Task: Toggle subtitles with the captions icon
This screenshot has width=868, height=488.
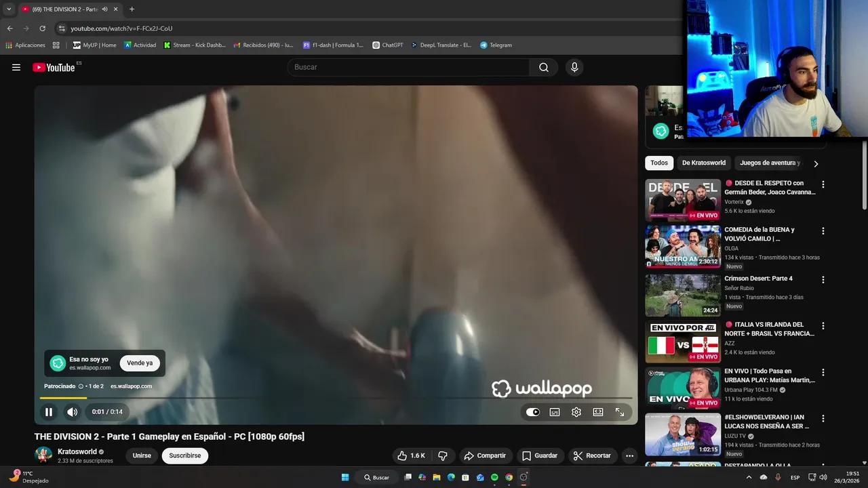Action: click(555, 412)
